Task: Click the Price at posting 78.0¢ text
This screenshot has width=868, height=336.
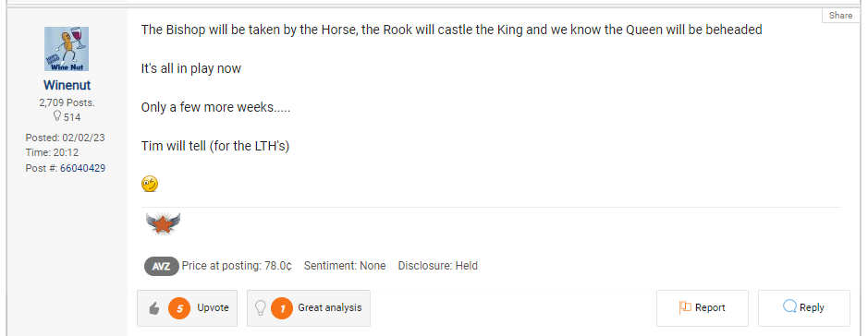Action: (237, 266)
